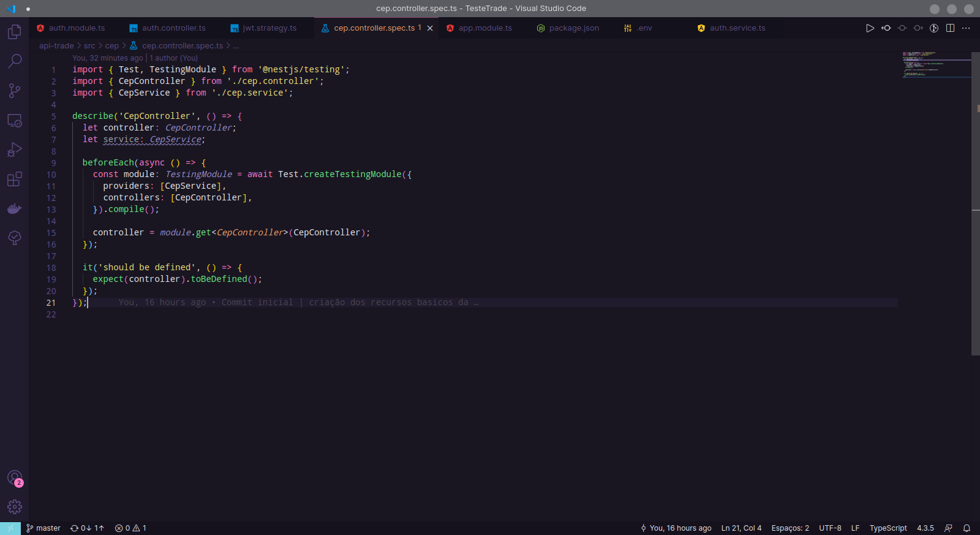This screenshot has height=535, width=980.
Task: Click the VS Code logo in title bar
Action: point(11,9)
